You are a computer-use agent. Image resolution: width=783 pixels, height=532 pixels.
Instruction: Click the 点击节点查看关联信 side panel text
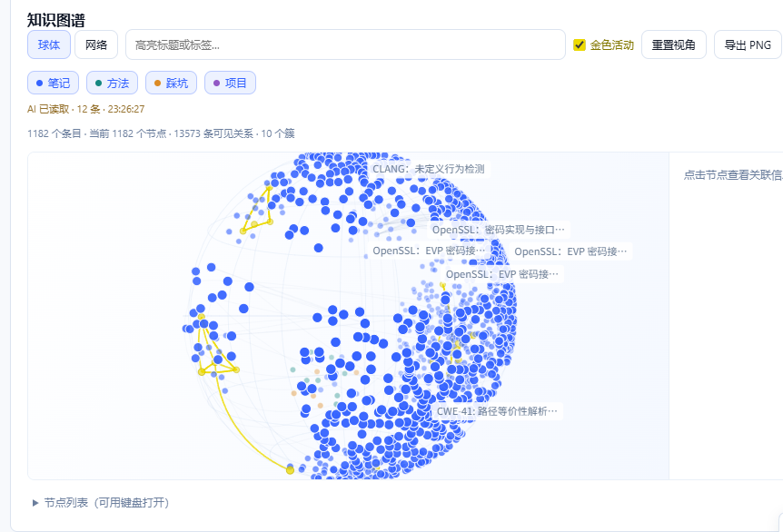tap(733, 174)
